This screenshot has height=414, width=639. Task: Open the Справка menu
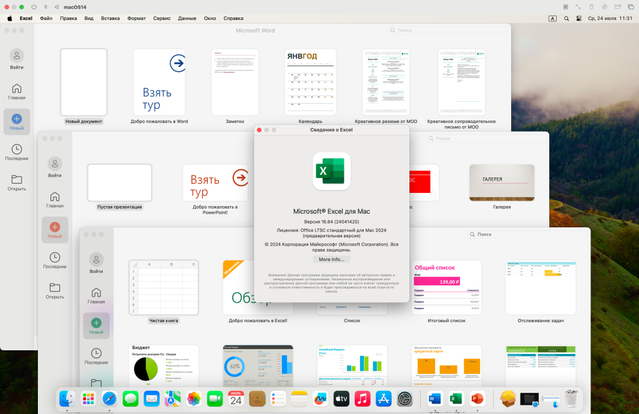234,18
